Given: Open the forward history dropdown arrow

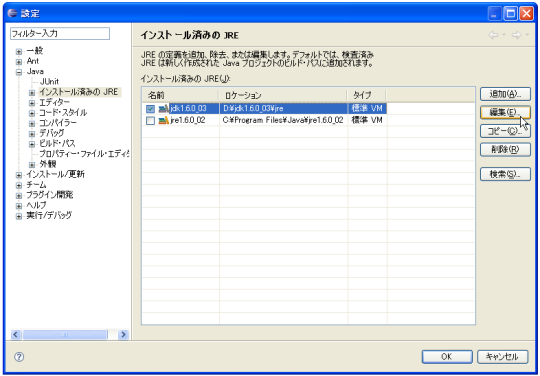Looking at the screenshot, I should tap(527, 35).
